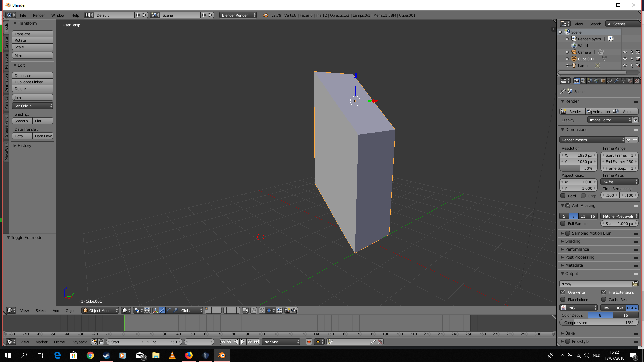Click the timeline auto-keyframe record button
This screenshot has width=644, height=362.
click(309, 342)
